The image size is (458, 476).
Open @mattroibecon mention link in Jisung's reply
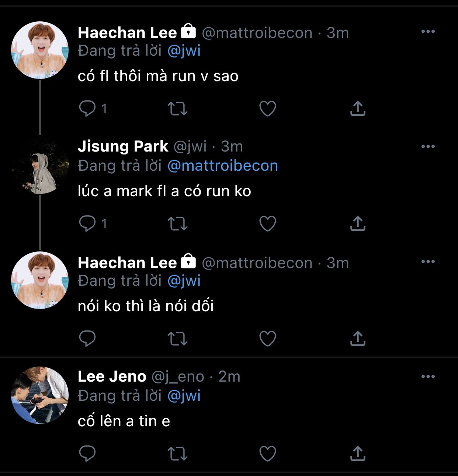pyautogui.click(x=222, y=166)
